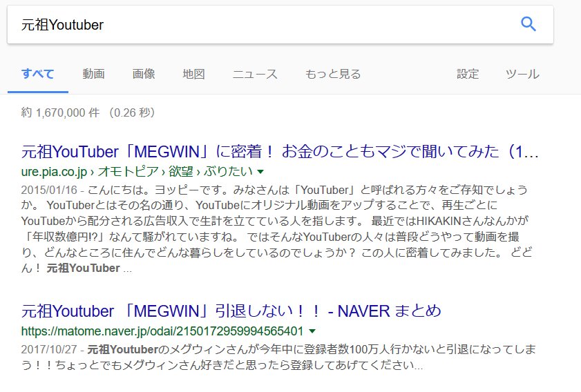Click the blue magnifier search icon
The image size is (581, 392).
point(528,24)
